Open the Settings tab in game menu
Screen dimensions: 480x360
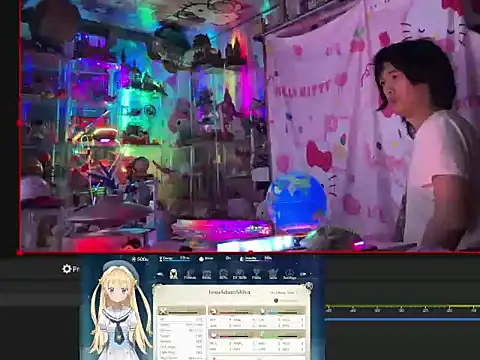tap(289, 274)
